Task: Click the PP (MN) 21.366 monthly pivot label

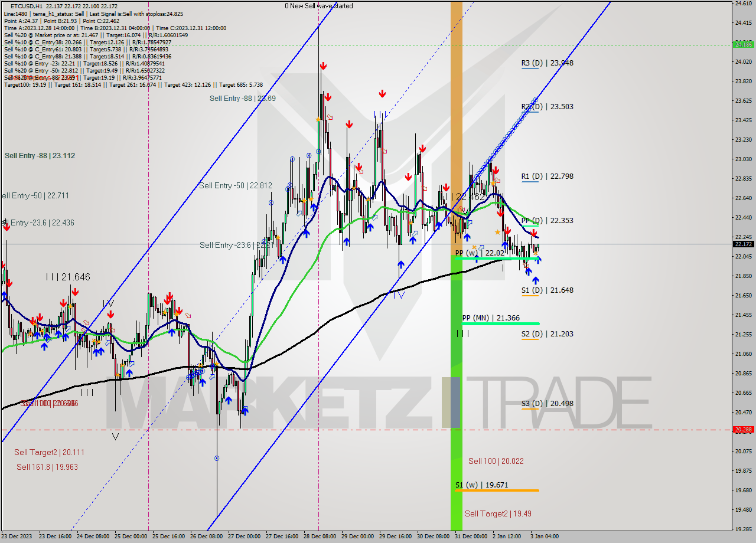Action: [491, 318]
